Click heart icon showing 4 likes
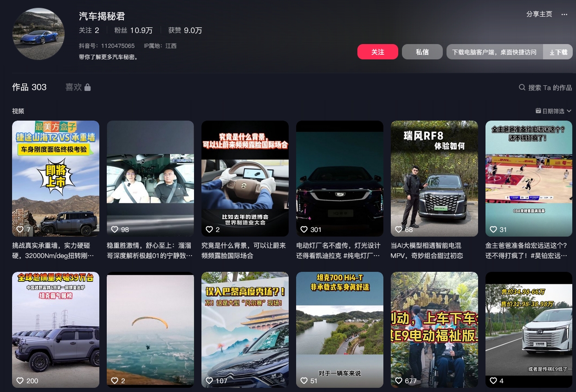The height and width of the screenshot is (392, 576). (x=493, y=380)
